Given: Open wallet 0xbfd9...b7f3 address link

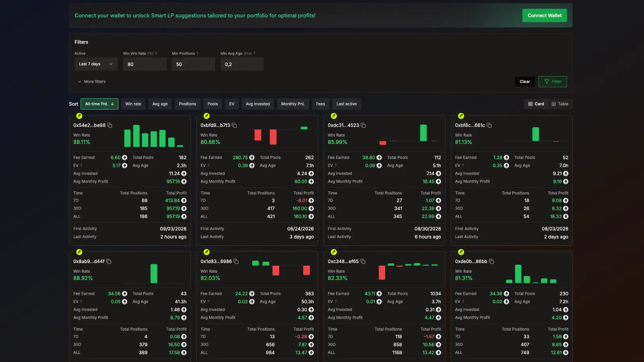Looking at the screenshot, I should pyautogui.click(x=215, y=125).
